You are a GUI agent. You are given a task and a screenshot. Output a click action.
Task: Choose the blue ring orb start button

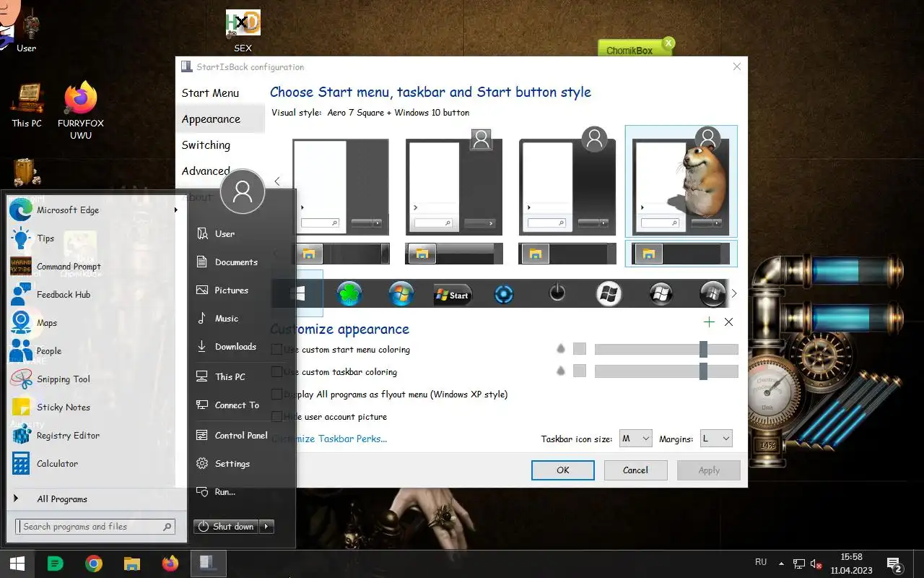pyautogui.click(x=504, y=294)
